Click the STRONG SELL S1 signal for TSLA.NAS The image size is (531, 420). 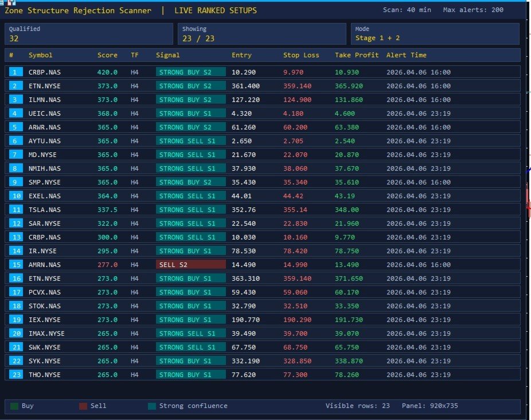click(190, 210)
